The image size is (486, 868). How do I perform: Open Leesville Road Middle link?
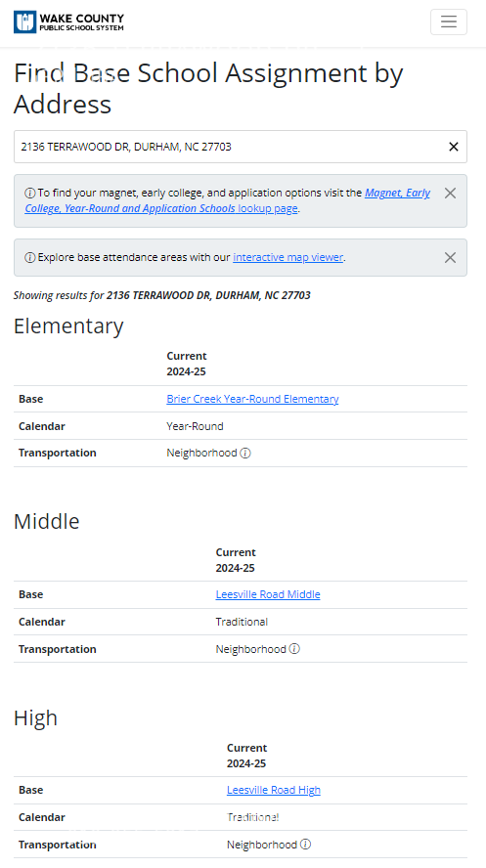pos(268,594)
